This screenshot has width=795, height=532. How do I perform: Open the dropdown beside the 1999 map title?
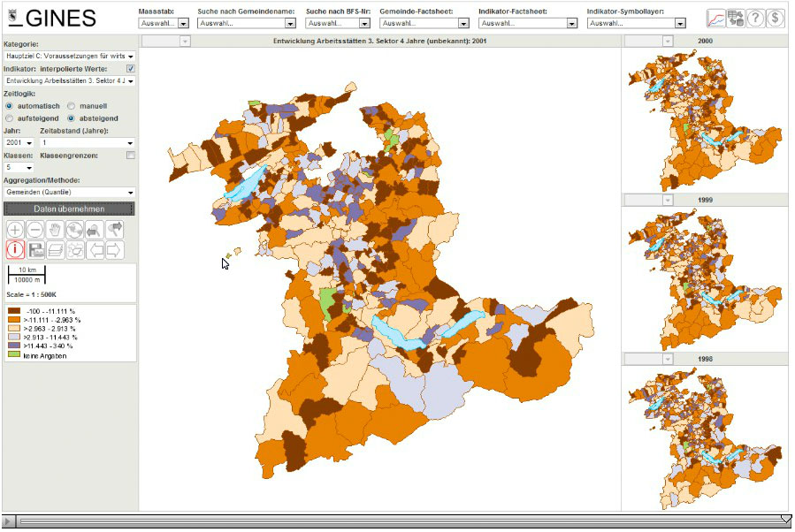[648, 200]
